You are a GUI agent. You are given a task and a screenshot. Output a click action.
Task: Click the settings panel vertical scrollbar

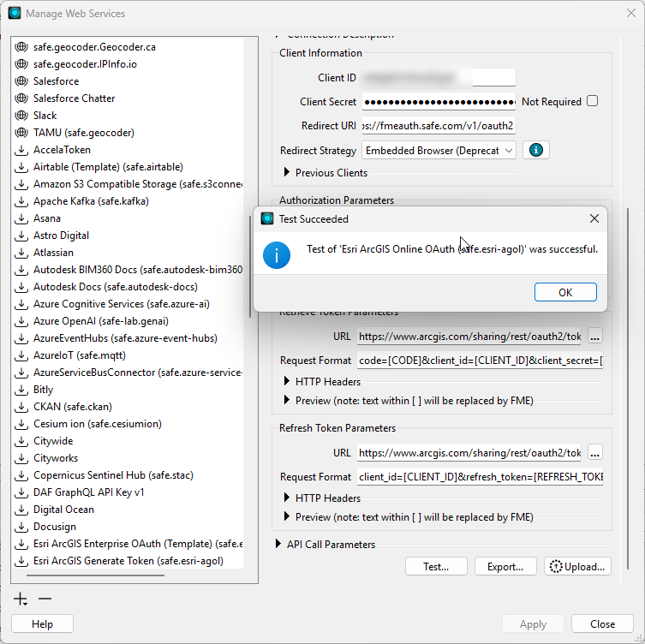point(628,389)
